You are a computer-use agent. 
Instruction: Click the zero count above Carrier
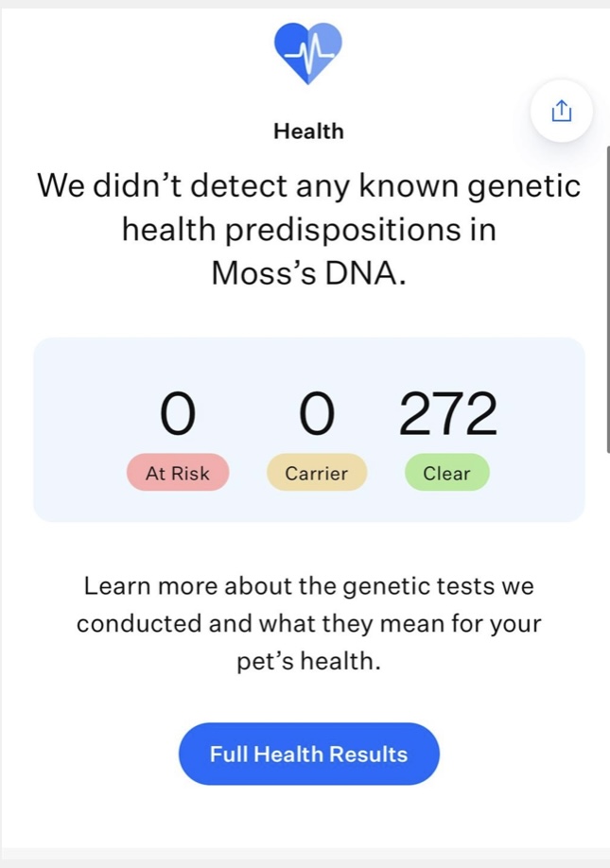pyautogui.click(x=317, y=415)
